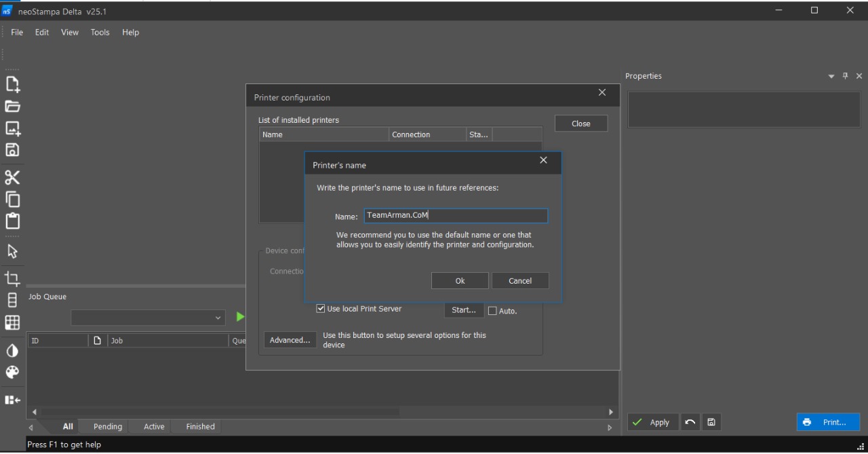868x454 pixels.
Task: Switch to the Pending tab
Action: (108, 426)
